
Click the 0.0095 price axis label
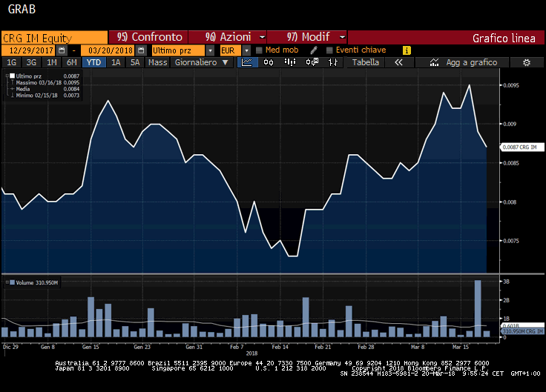coord(511,85)
